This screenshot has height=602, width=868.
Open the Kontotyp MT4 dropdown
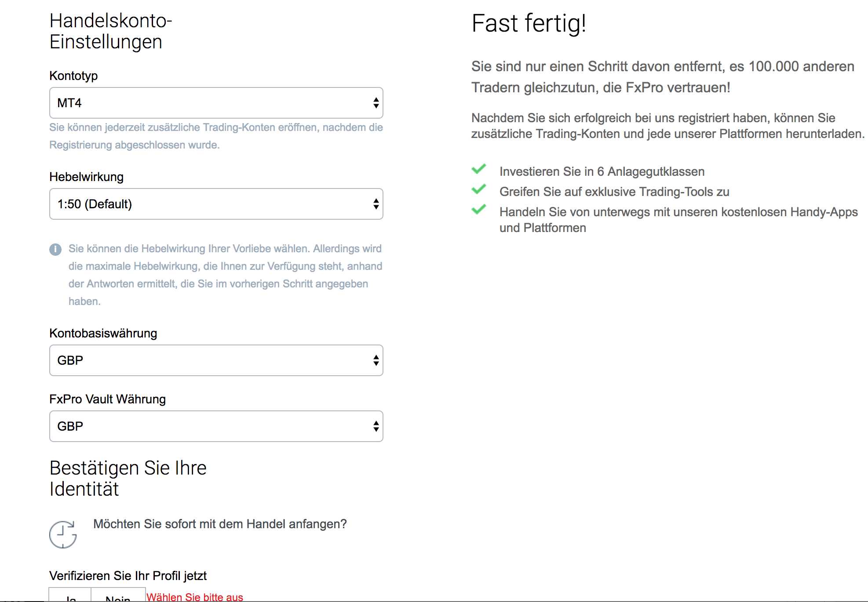(x=216, y=103)
